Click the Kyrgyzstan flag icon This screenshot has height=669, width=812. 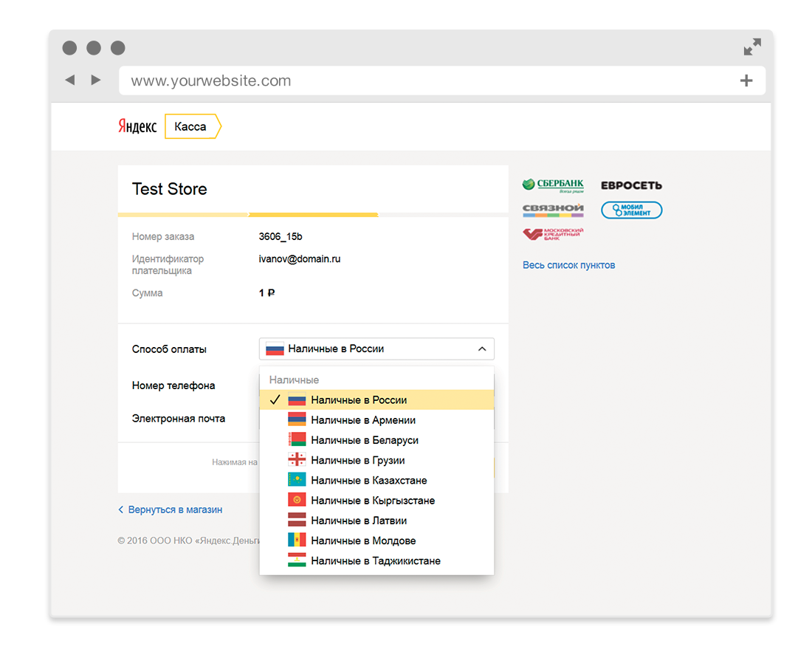(297, 500)
